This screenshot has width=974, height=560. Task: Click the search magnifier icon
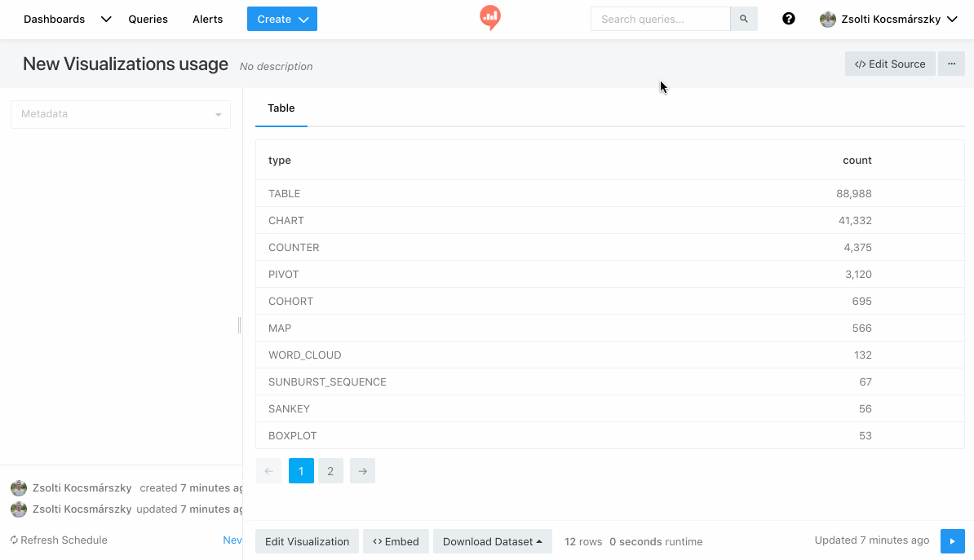pos(743,18)
